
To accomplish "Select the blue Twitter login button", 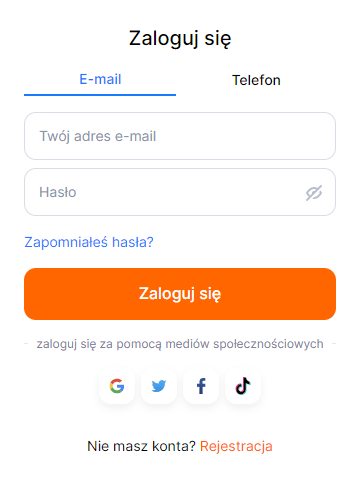I will click(x=159, y=386).
